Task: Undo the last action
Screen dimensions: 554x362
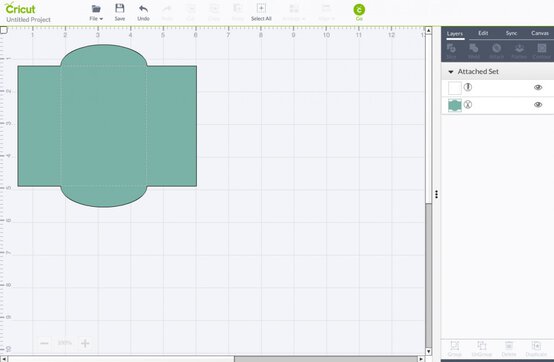Action: tap(143, 9)
